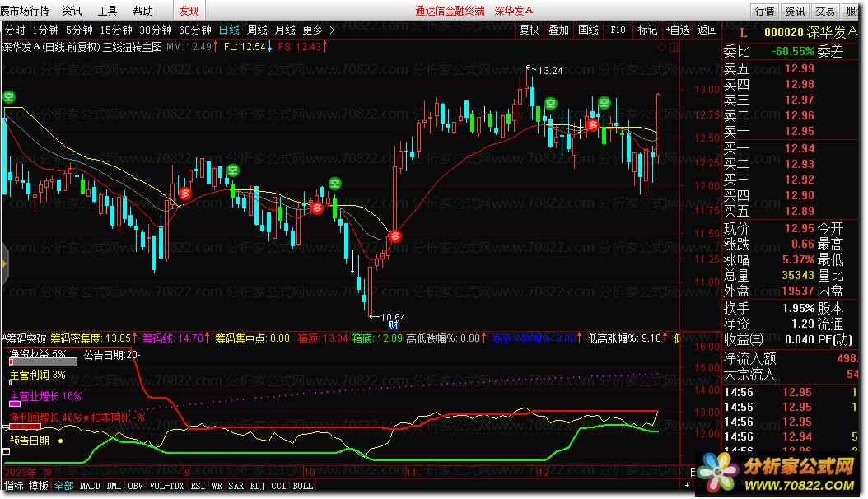Click the 复权 button

click(530, 30)
